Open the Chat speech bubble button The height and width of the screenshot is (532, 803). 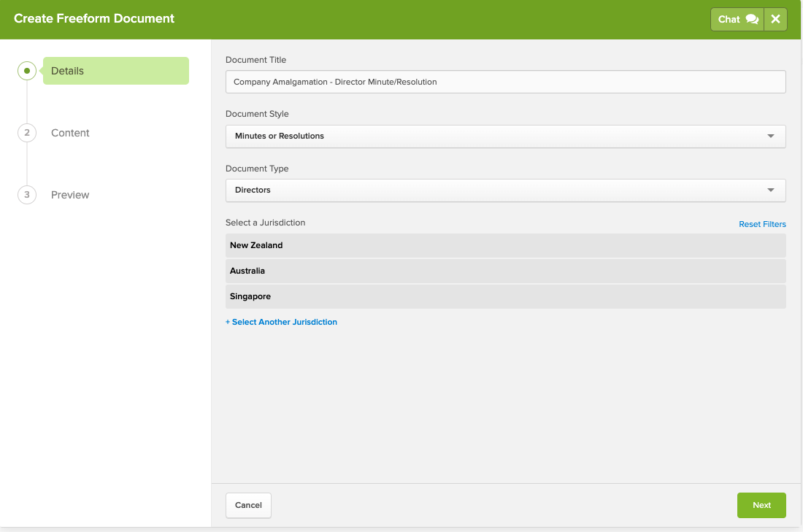(737, 20)
